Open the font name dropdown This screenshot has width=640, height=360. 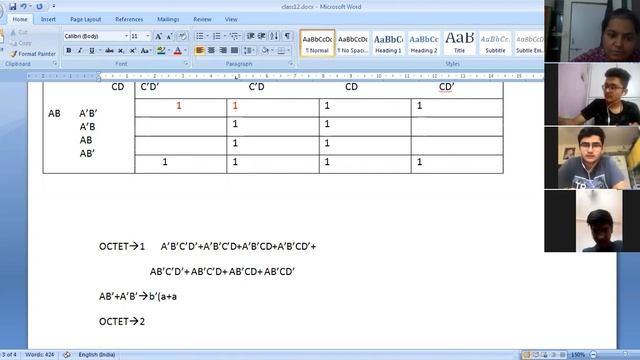[x=126, y=36]
